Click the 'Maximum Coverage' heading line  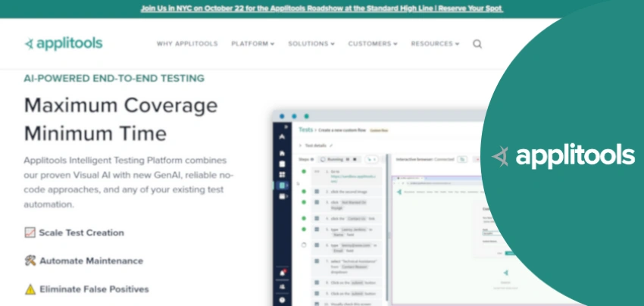tap(120, 105)
